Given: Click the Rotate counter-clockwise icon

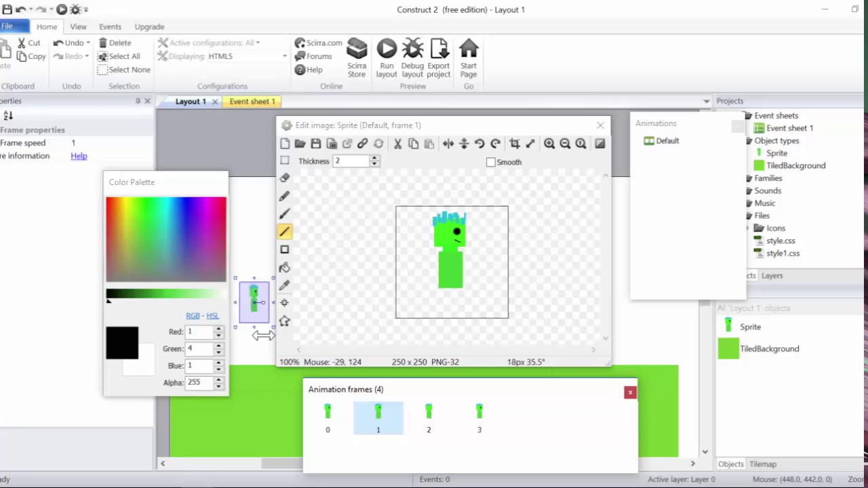Looking at the screenshot, I should pos(479,144).
